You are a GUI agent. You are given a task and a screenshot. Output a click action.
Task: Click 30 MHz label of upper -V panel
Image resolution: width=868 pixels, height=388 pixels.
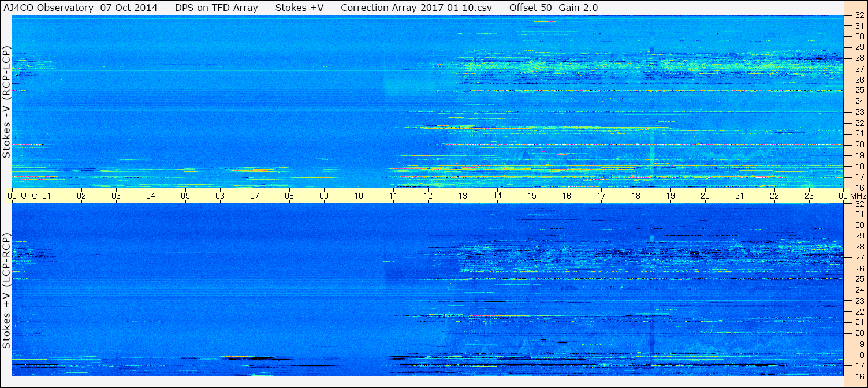click(x=859, y=36)
